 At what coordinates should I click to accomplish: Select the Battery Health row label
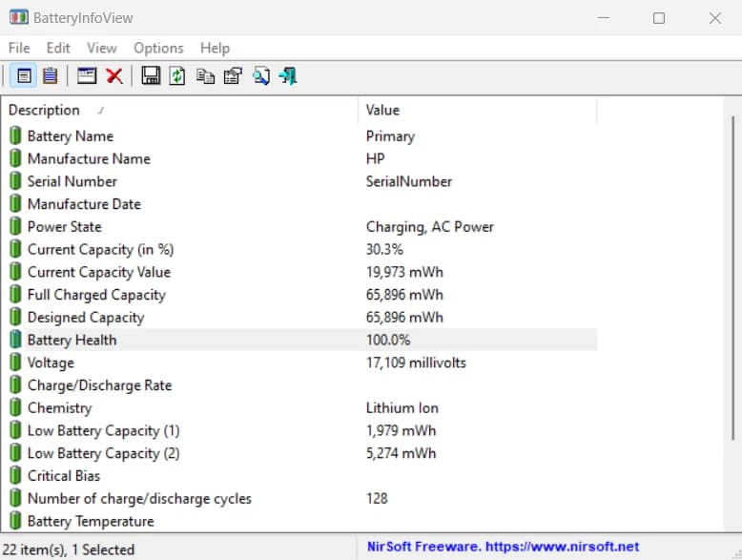72,340
